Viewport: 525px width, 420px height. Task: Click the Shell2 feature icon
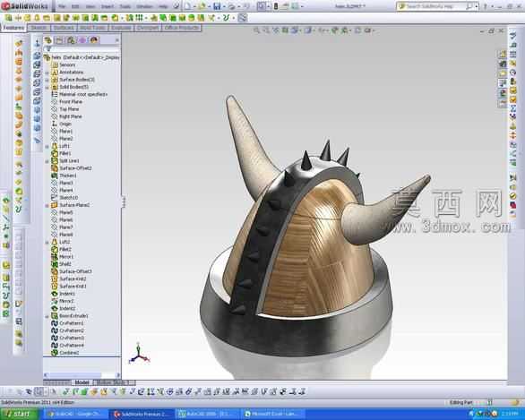point(55,264)
